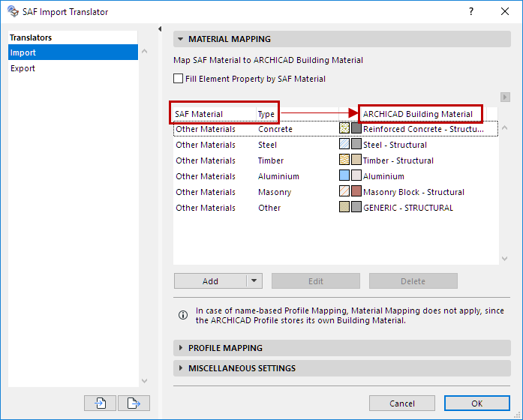Collapse the MATERIAL MAPPING section
This screenshot has height=420, width=523.
tap(180, 39)
